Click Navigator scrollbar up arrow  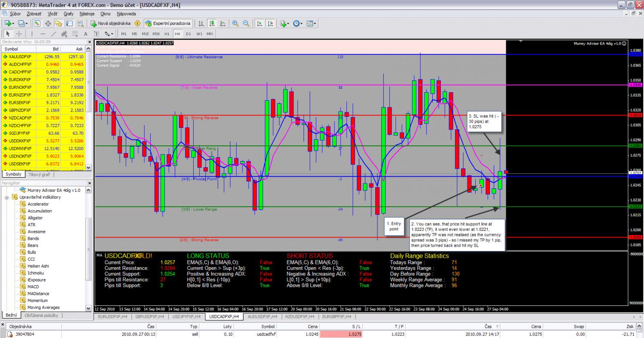click(89, 190)
